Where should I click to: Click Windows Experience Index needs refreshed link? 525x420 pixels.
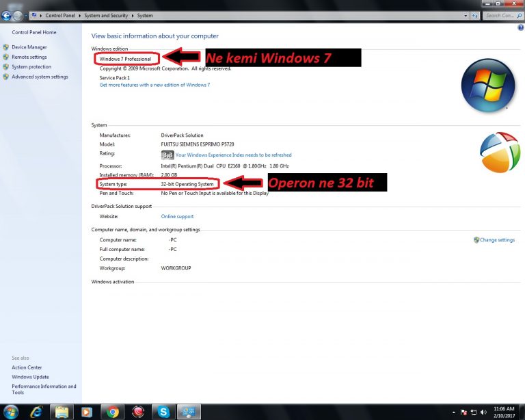coord(233,155)
